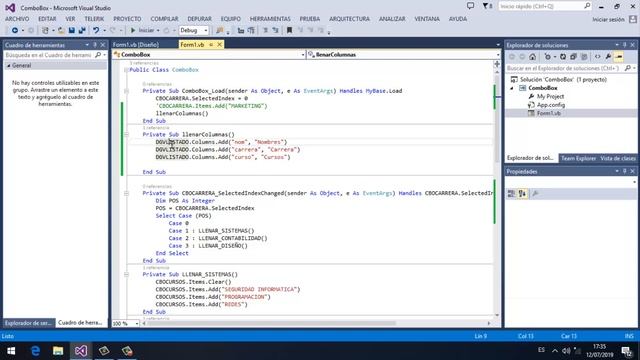Open the llenarColumnas member dropdown
Screen dimensions: 640x360
(x=403, y=55)
